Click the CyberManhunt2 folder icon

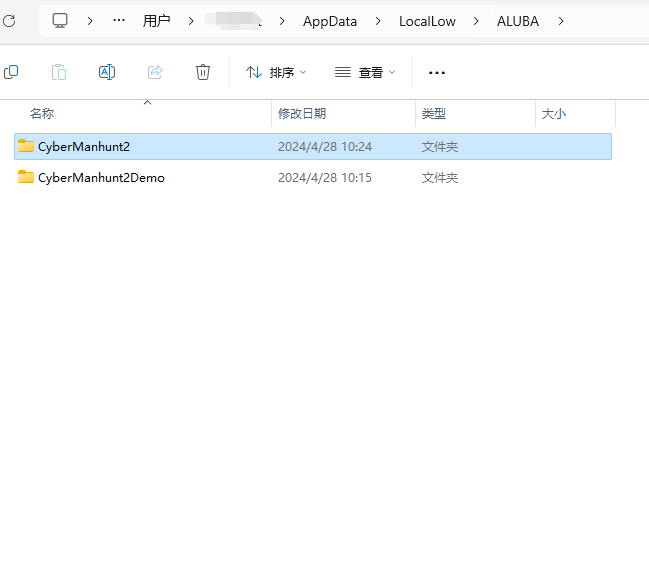tap(26, 146)
